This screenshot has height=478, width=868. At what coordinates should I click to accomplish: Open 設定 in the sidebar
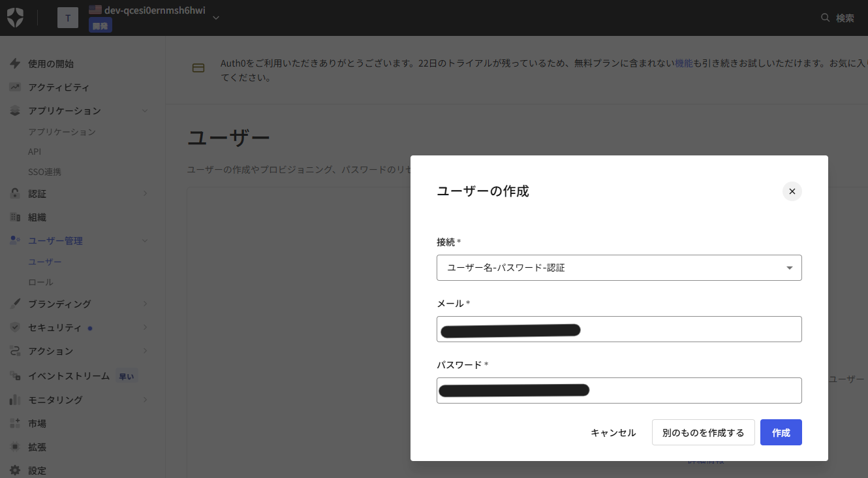coord(37,470)
